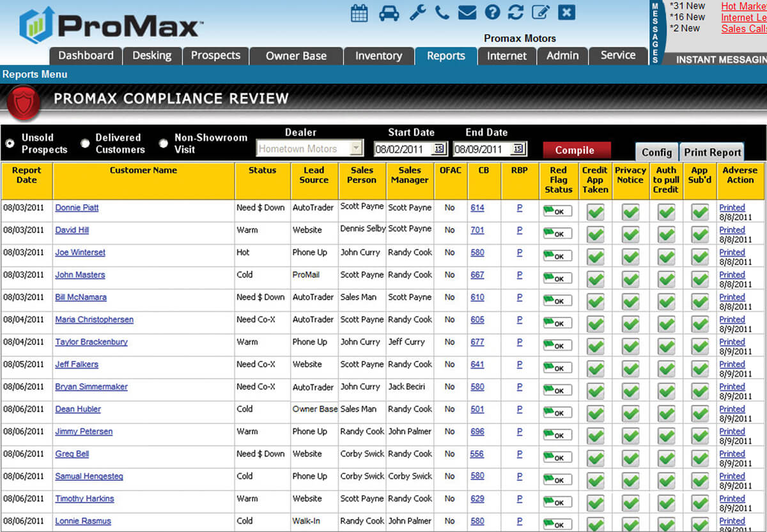Open credit score 701 link for David Hill
767x532 pixels.
pyautogui.click(x=477, y=230)
